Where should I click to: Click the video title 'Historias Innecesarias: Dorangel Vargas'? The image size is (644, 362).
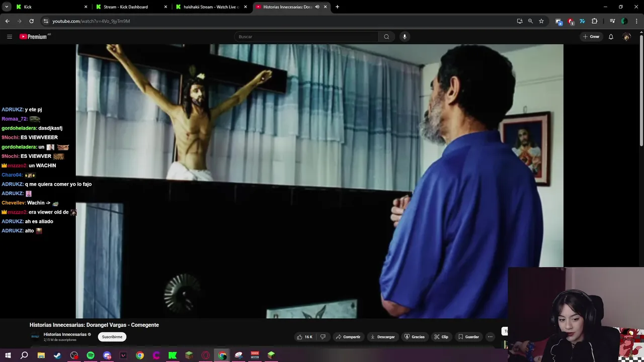(94, 325)
